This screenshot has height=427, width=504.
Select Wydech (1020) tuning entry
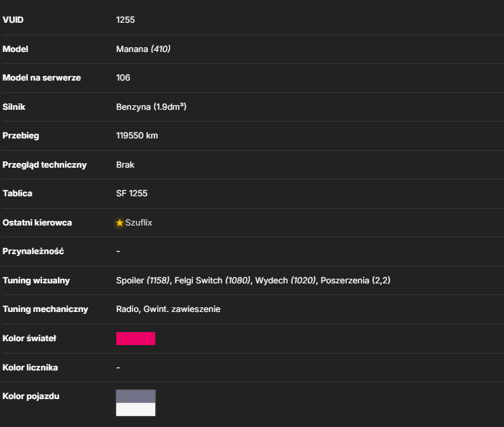click(x=285, y=280)
